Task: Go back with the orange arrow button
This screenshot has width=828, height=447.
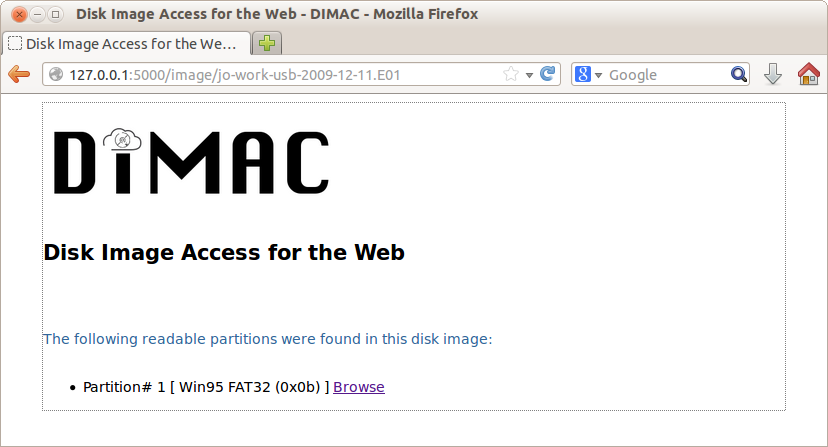Action: (19, 74)
